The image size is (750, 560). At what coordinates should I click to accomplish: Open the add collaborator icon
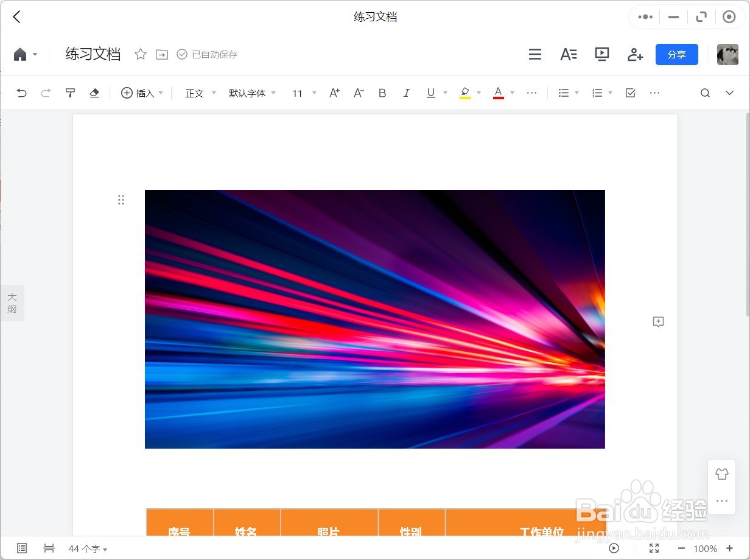pyautogui.click(x=635, y=54)
